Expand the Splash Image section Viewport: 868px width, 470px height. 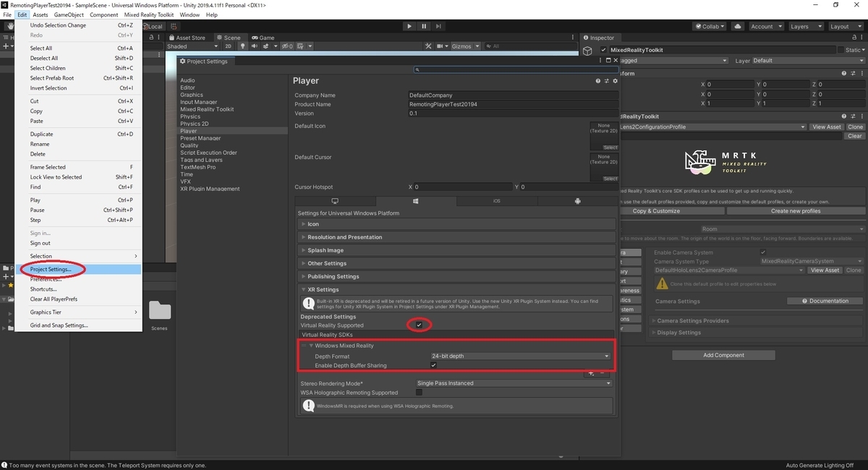pyautogui.click(x=456, y=250)
